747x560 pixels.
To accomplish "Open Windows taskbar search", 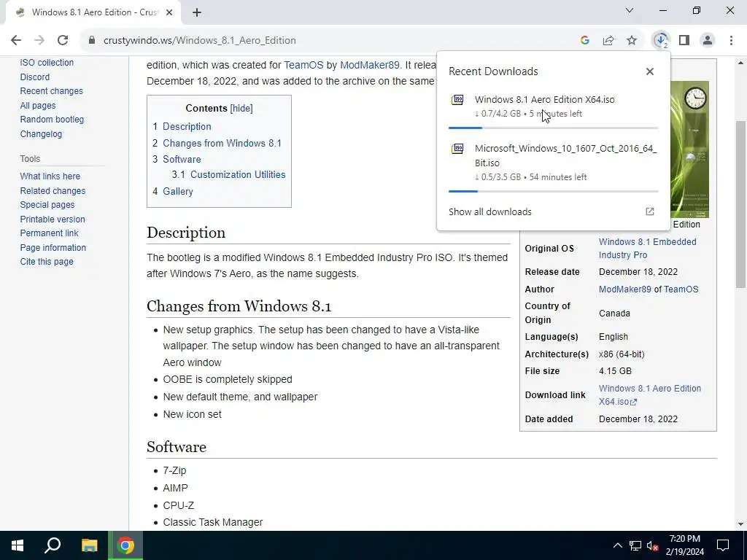I will (x=53, y=545).
